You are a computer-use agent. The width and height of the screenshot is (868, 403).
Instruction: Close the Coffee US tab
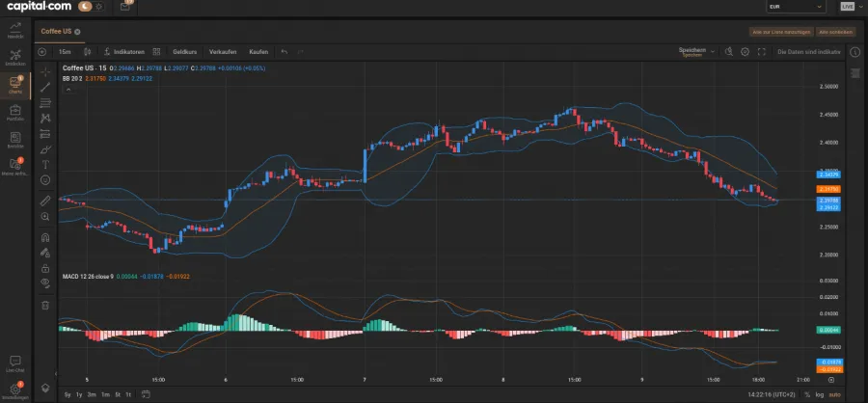(77, 32)
